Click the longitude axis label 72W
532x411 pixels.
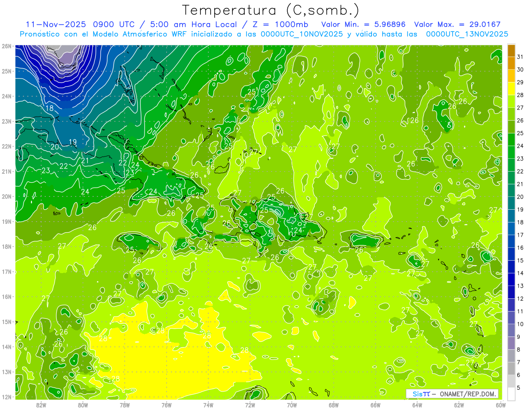pyautogui.click(x=250, y=405)
